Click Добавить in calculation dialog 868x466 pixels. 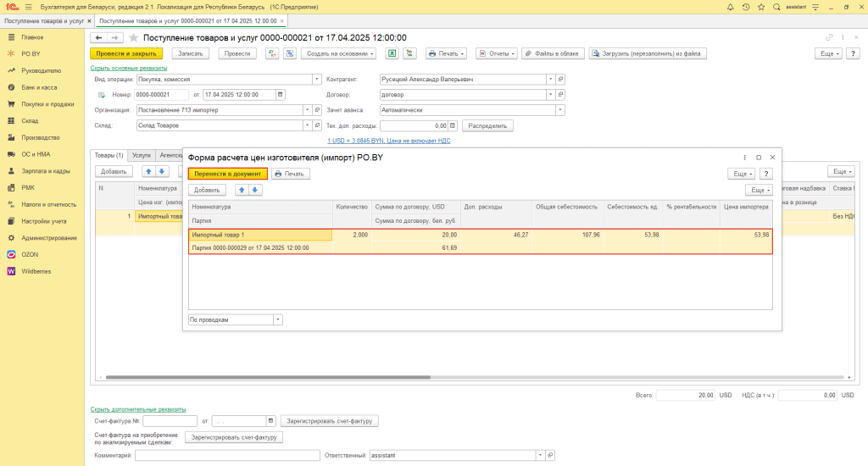point(207,190)
